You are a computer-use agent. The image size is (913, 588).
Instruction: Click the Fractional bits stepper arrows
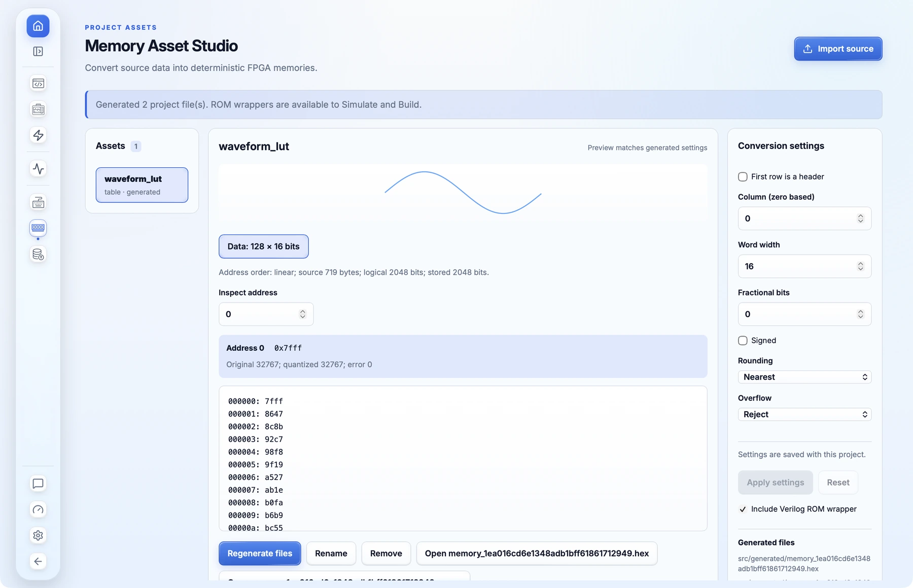(x=860, y=314)
